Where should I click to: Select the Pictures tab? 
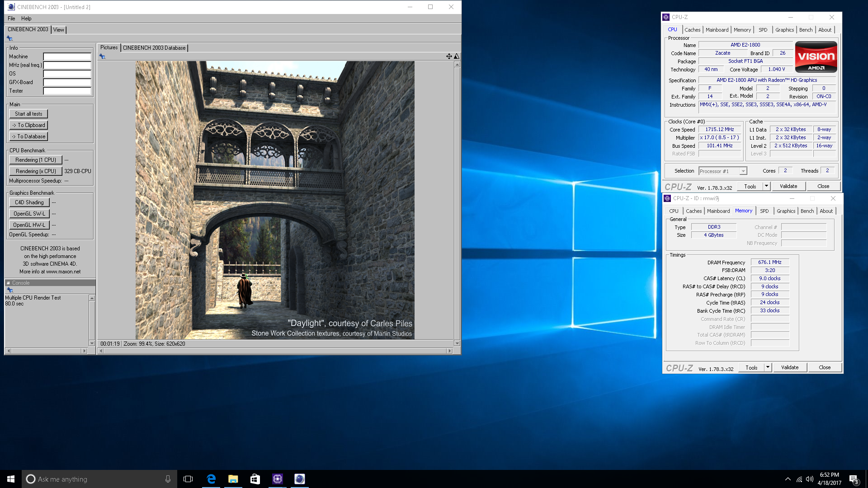pos(109,47)
